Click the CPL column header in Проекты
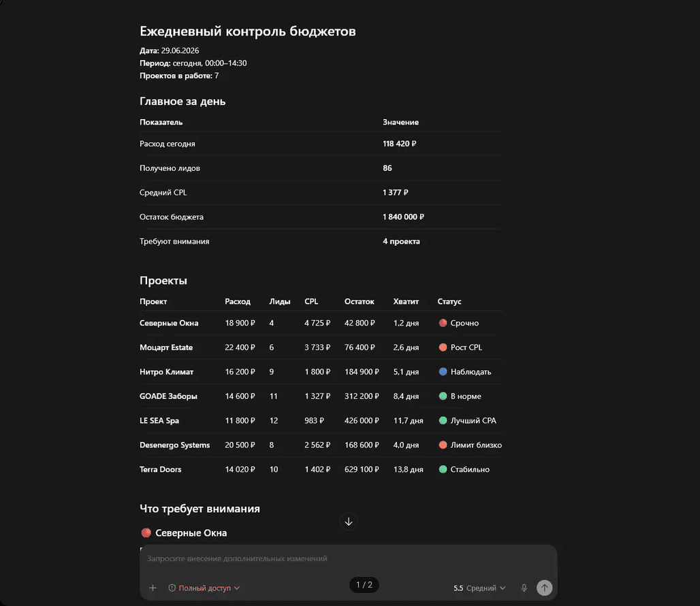 [x=311, y=301]
